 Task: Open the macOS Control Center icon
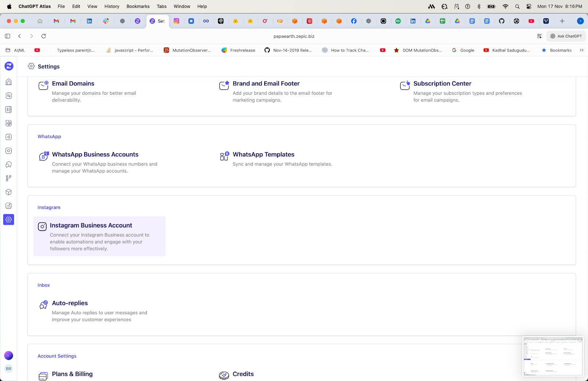point(529,6)
